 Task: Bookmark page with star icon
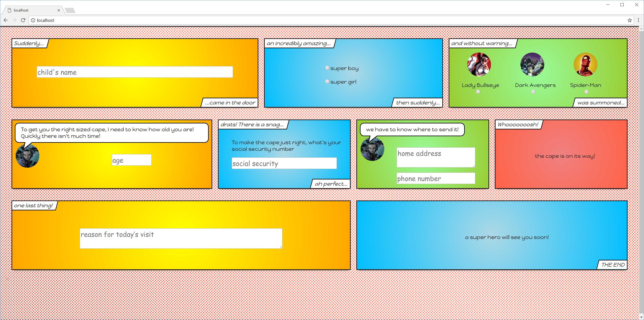[630, 20]
